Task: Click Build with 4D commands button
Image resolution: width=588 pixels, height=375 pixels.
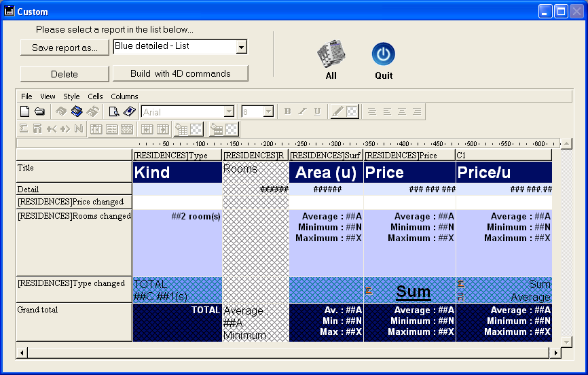Action: coord(180,73)
